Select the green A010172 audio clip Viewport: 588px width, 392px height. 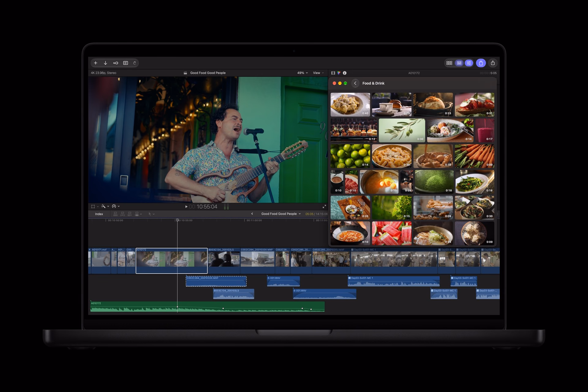[207, 307]
